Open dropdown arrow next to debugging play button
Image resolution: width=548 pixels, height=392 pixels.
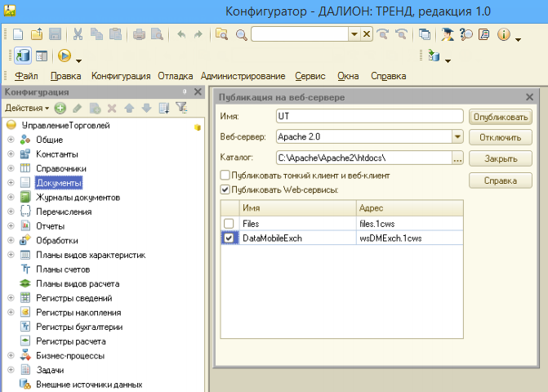click(x=79, y=60)
